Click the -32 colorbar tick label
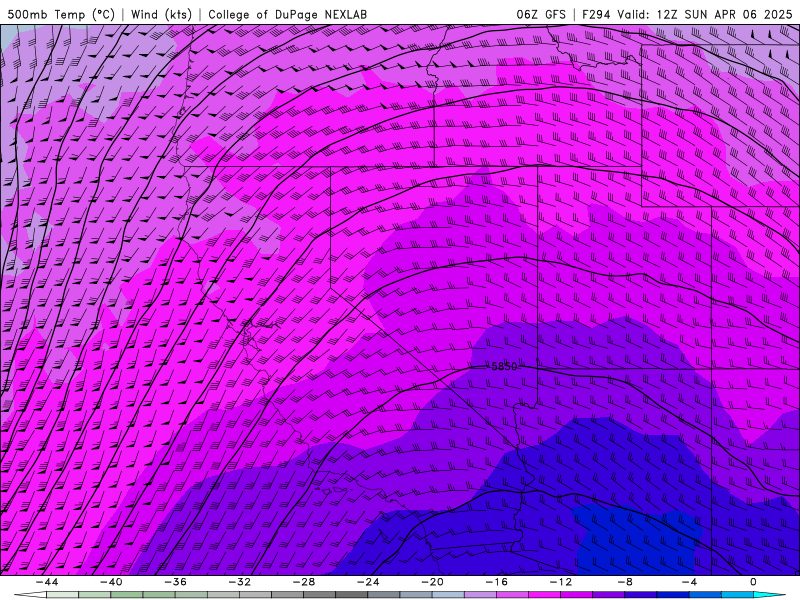 pos(239,582)
